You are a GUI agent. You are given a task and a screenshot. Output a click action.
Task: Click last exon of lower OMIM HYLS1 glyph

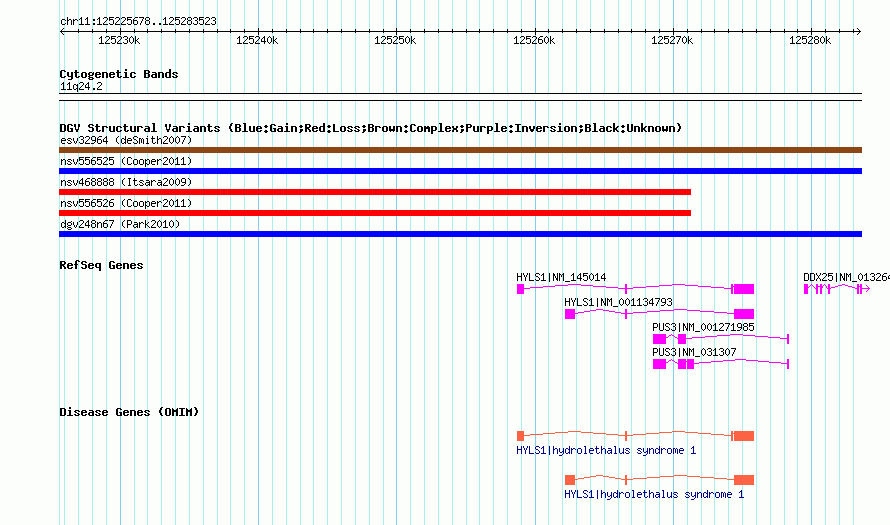744,480
